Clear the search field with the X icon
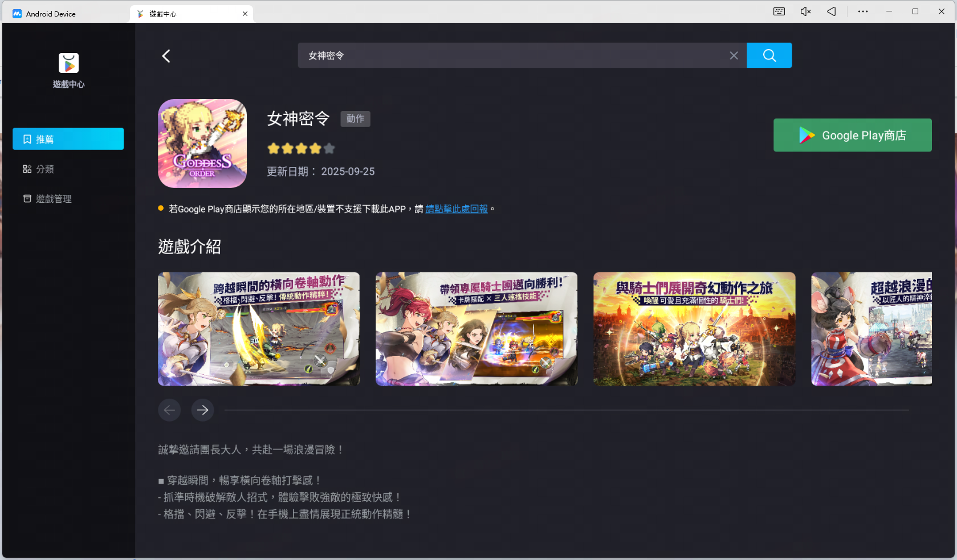The image size is (957, 560). tap(734, 55)
